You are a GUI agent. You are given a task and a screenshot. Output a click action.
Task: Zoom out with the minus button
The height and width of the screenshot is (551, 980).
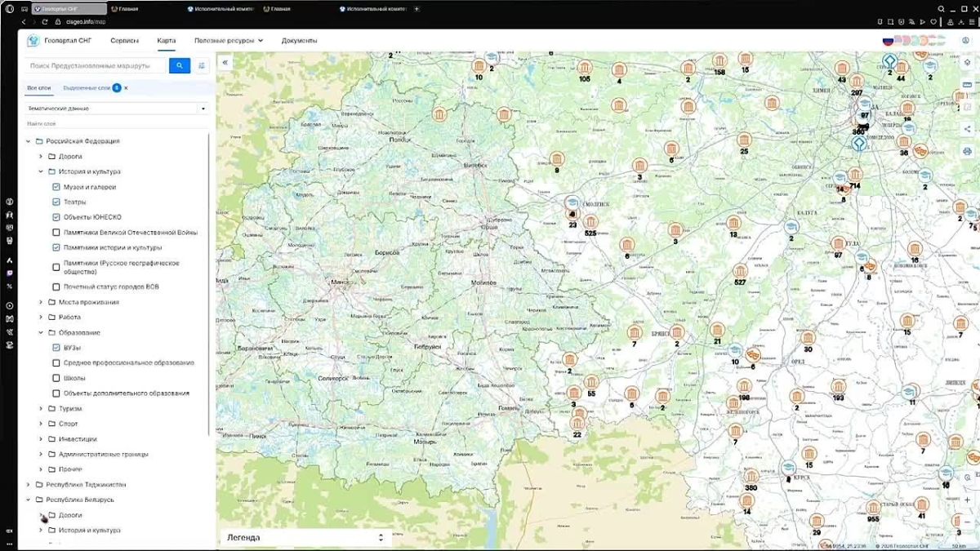[967, 521]
